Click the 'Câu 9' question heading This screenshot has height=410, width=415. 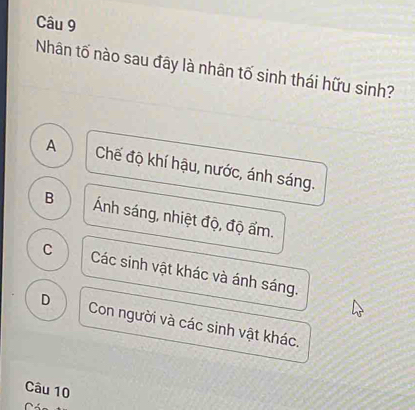click(x=56, y=24)
